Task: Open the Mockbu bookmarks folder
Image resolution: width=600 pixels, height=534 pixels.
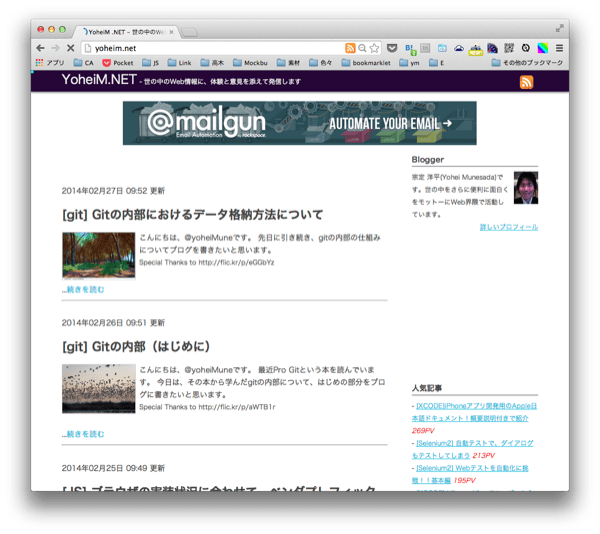Action: click(x=250, y=63)
